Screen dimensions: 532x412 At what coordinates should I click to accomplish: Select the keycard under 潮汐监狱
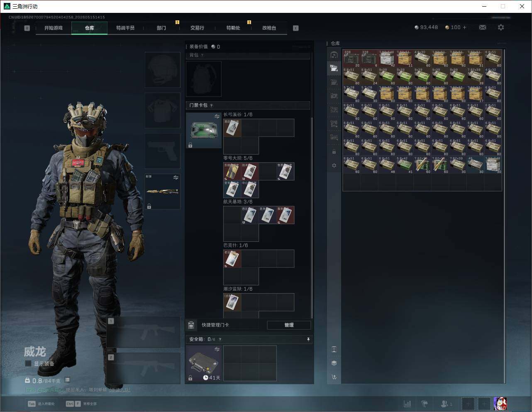232,302
